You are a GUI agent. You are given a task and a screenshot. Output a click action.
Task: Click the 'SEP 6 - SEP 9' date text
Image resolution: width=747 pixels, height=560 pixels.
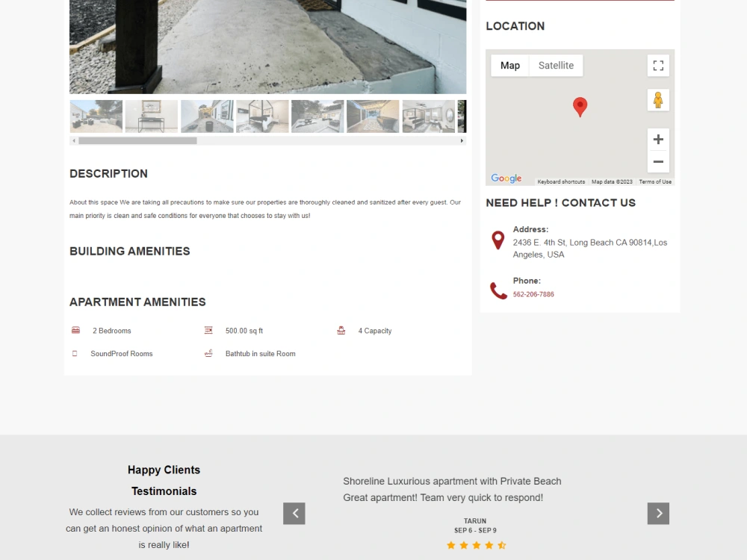[x=475, y=530]
